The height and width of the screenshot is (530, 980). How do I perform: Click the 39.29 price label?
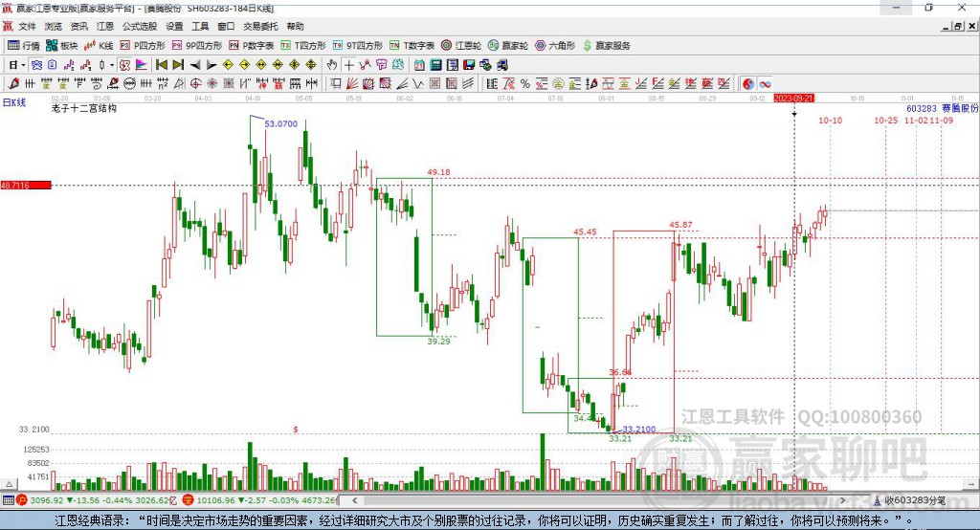(x=438, y=342)
